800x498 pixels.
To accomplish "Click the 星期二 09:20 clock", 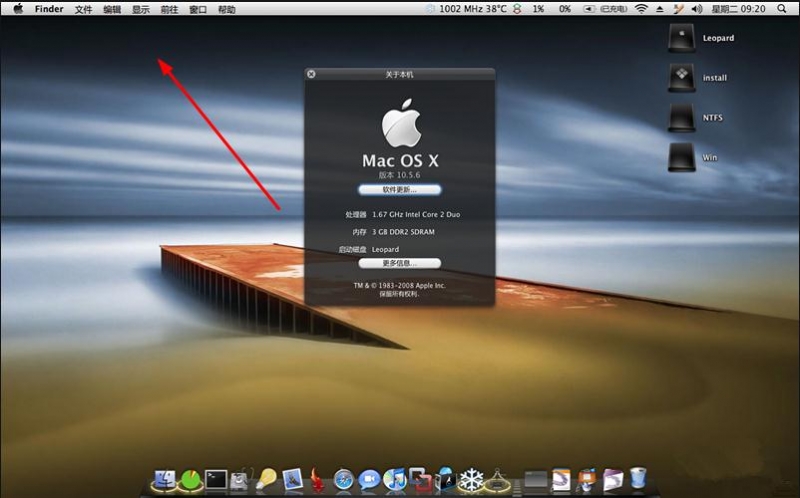I will (x=738, y=9).
